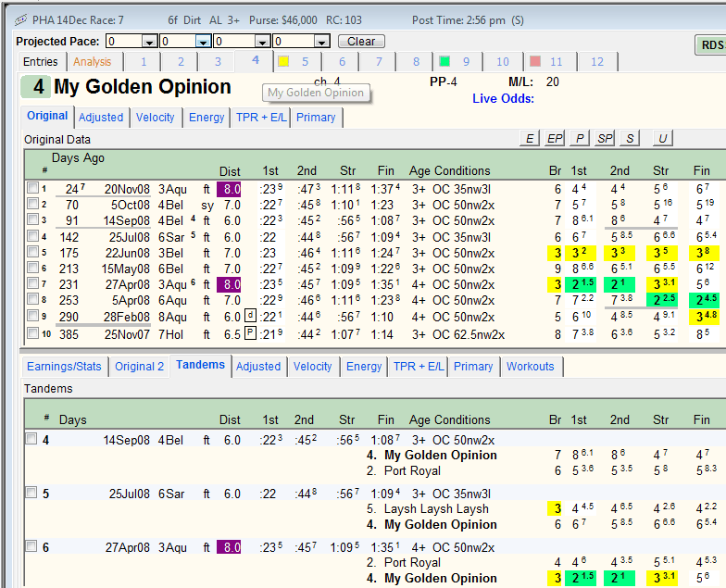Click the U running style button
Image resolution: width=726 pixels, height=588 pixels.
click(663, 139)
